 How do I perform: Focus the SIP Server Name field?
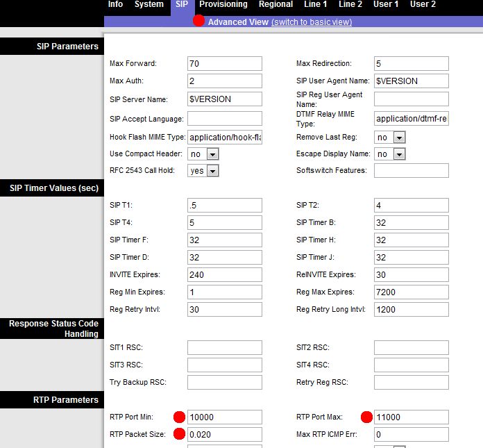coord(225,99)
